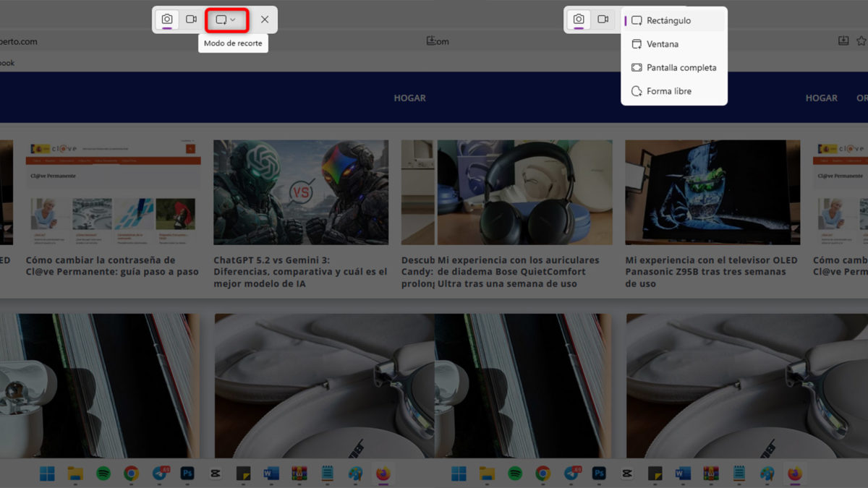Select Rectángulo in the snip mode menu

[668, 21]
